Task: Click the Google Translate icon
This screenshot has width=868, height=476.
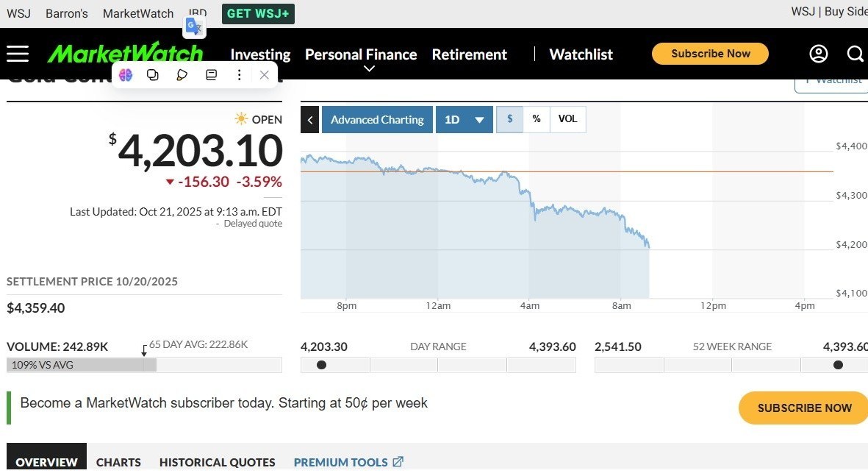Action: [194, 27]
